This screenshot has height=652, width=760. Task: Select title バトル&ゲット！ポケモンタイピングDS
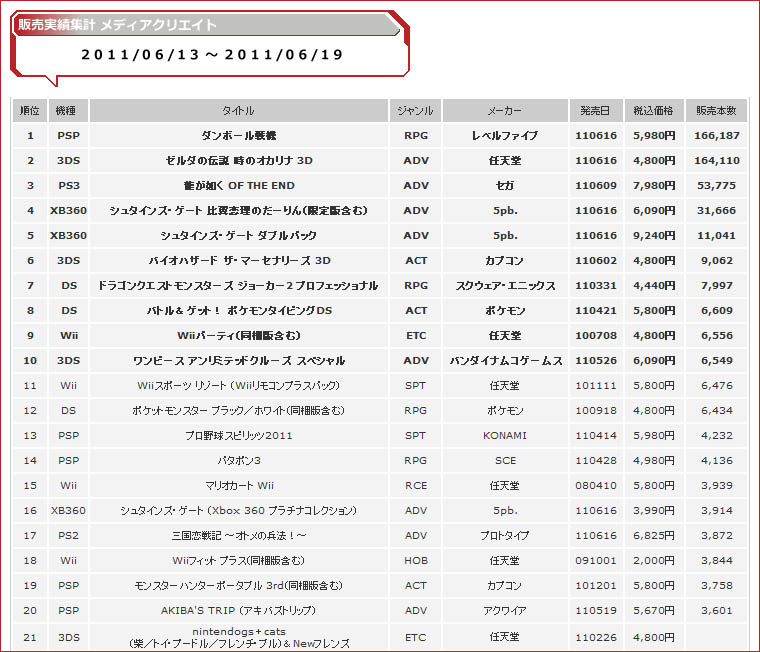tap(238, 311)
